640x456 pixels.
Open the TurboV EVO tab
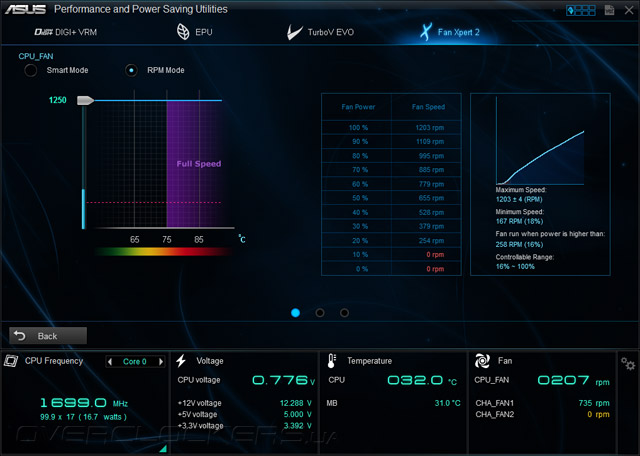click(x=320, y=32)
